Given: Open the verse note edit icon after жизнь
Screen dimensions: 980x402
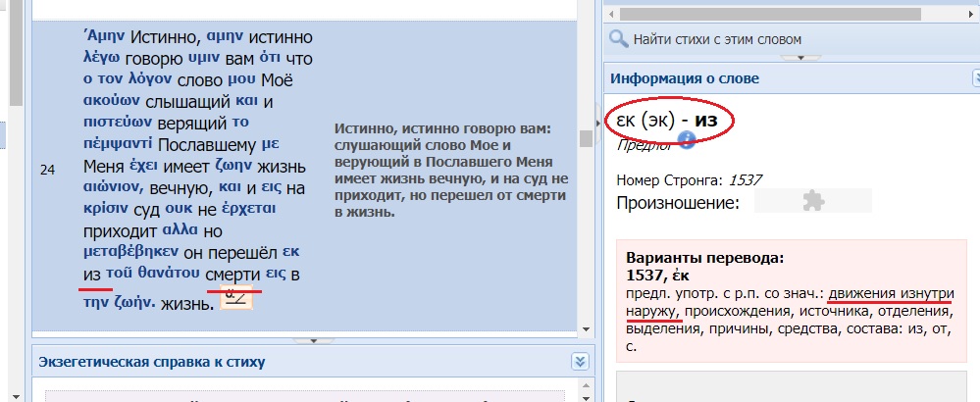Looking at the screenshot, I should pos(235,297).
